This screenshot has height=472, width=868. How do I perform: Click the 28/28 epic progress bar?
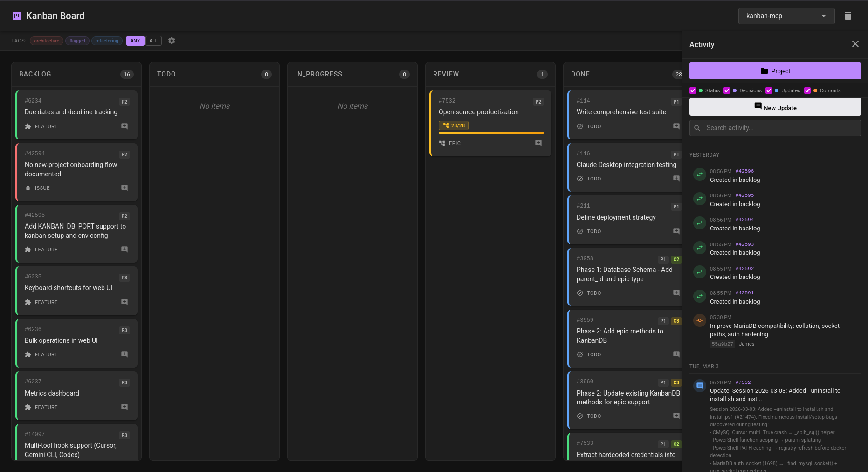pyautogui.click(x=453, y=125)
